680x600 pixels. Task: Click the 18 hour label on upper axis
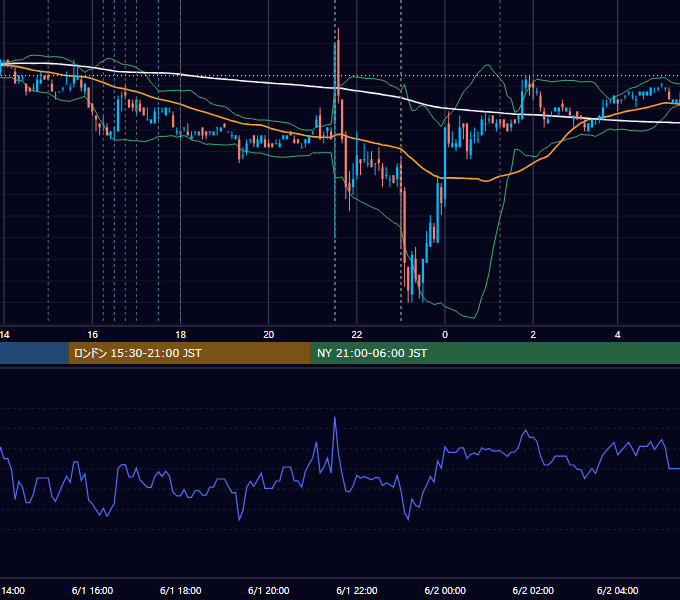pos(180,335)
